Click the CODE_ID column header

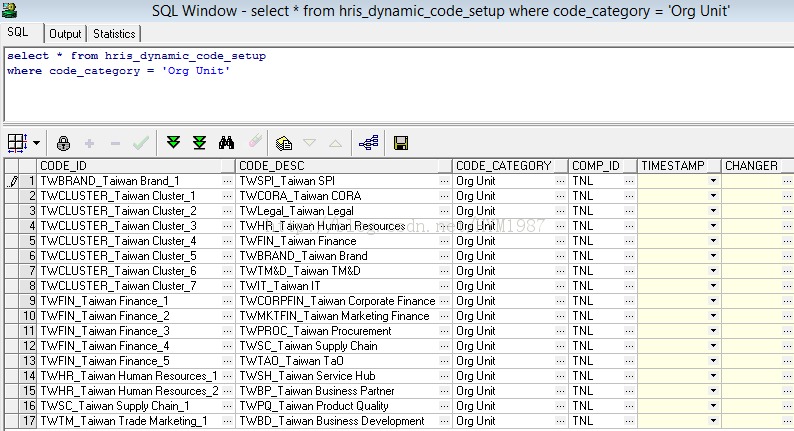coord(135,166)
